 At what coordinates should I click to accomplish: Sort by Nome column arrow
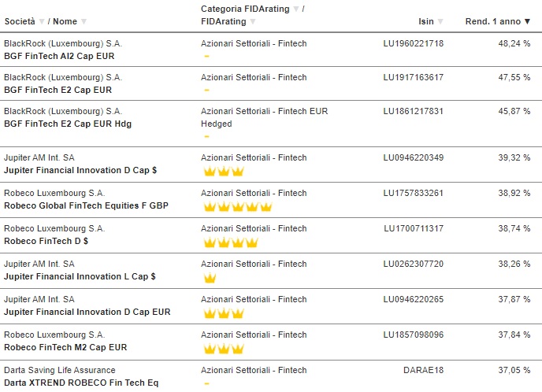84,21
